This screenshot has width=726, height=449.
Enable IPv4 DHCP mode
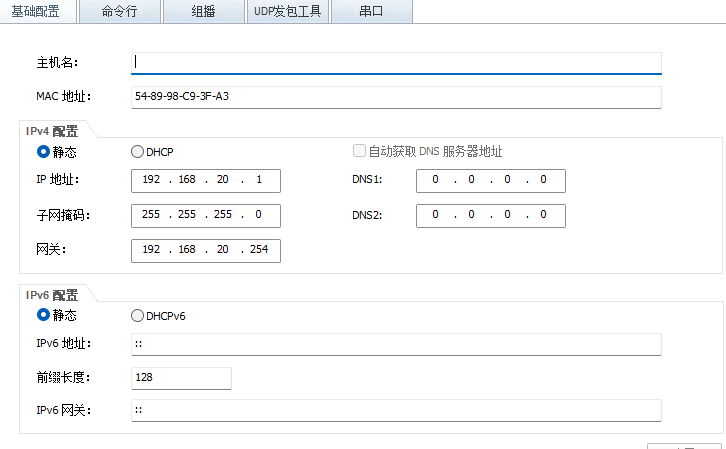(137, 152)
